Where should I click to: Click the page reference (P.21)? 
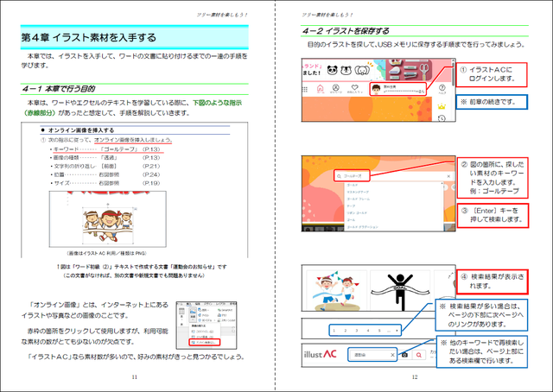click(x=151, y=166)
